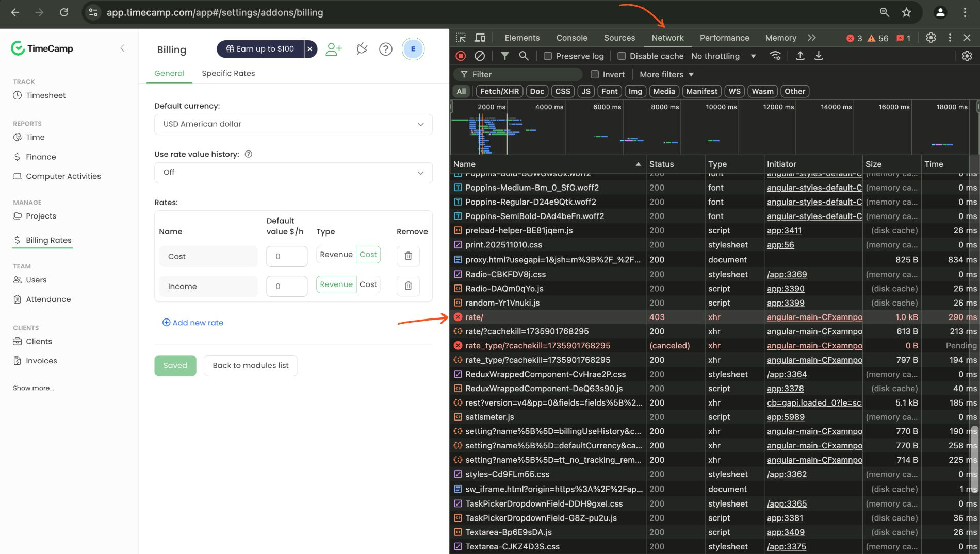Open the Default currency dropdown
The width and height of the screenshot is (980, 554).
click(x=293, y=124)
